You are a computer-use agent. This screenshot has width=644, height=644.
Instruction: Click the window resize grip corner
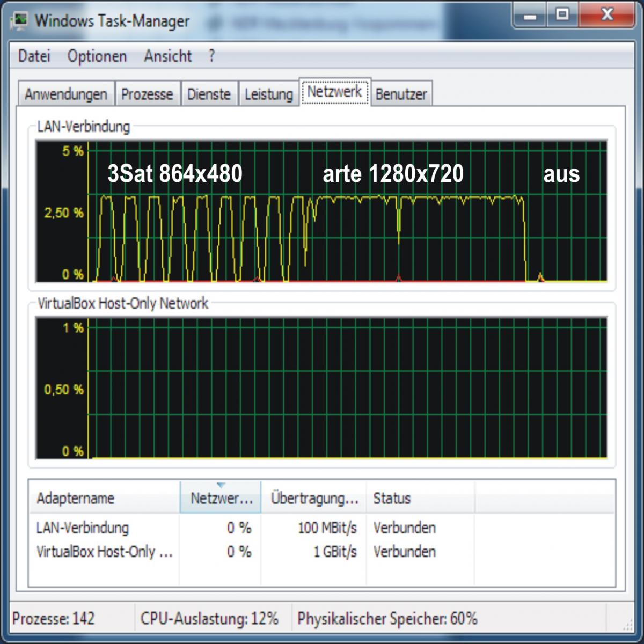[627, 624]
